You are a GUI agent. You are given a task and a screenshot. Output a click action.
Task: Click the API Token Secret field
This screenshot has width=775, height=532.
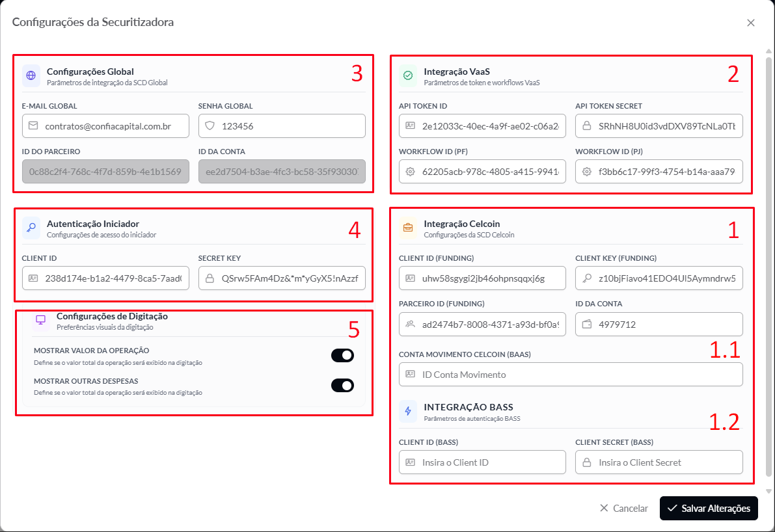(659, 126)
